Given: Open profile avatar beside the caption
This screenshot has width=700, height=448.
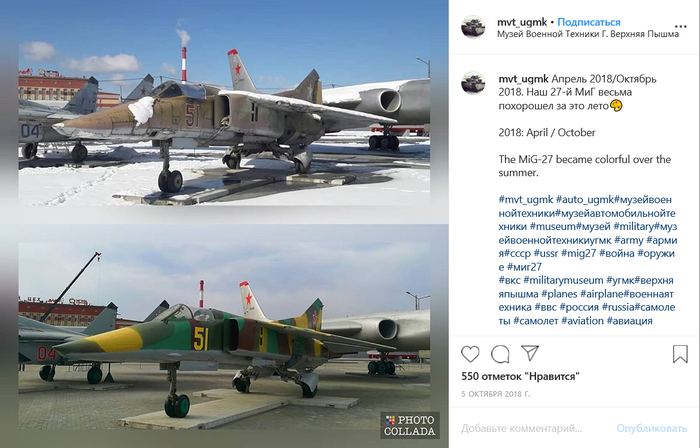Looking at the screenshot, I should click(x=473, y=83).
